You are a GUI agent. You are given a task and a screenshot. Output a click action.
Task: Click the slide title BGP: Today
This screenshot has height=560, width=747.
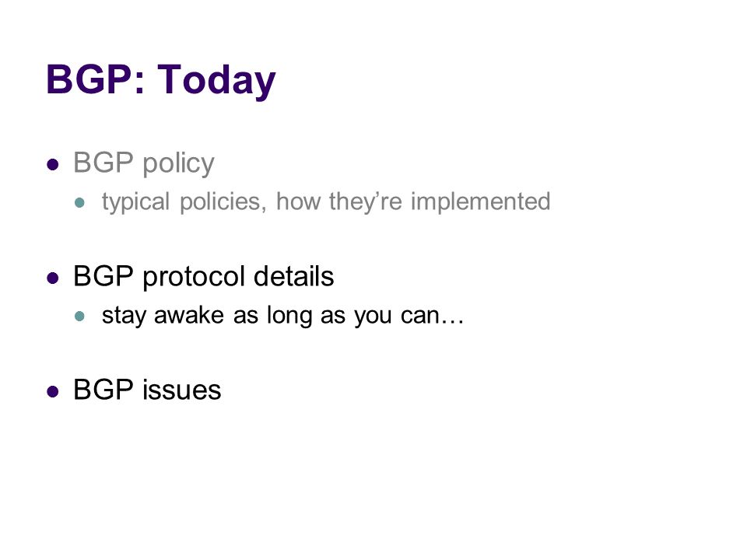pos(160,80)
